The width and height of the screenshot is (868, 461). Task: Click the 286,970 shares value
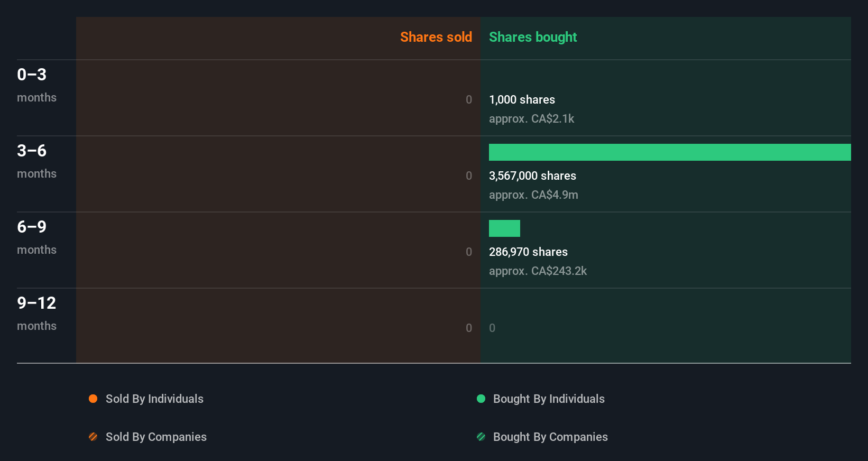[528, 252]
